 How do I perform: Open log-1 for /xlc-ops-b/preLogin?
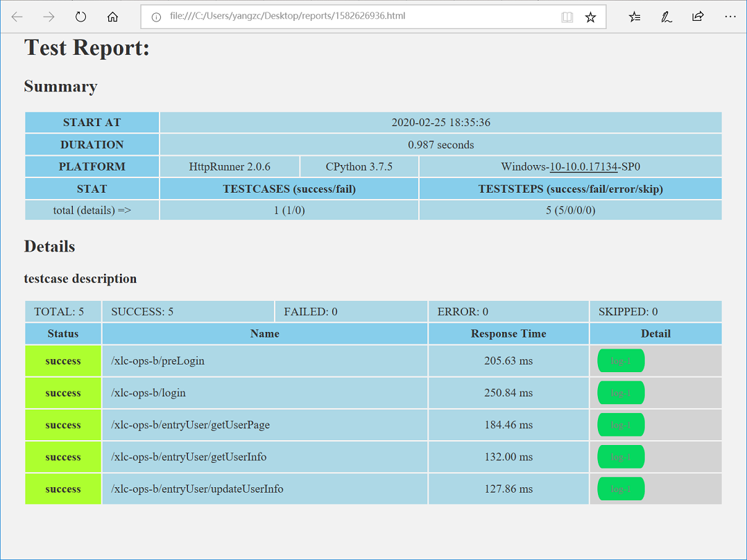click(x=621, y=361)
